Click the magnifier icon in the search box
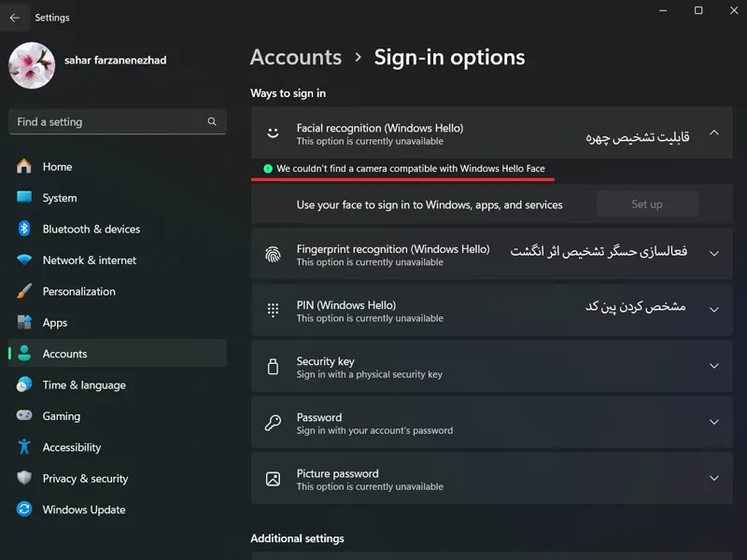 (x=212, y=121)
